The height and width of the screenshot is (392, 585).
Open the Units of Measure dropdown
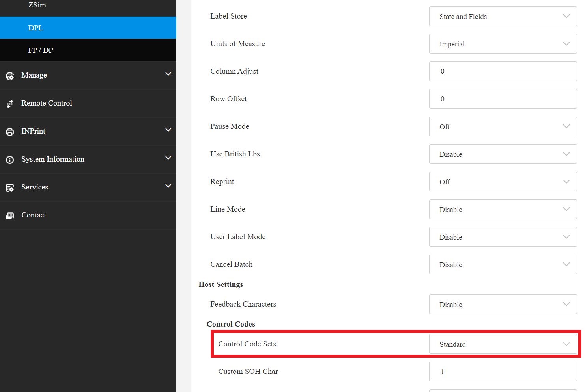(x=503, y=44)
